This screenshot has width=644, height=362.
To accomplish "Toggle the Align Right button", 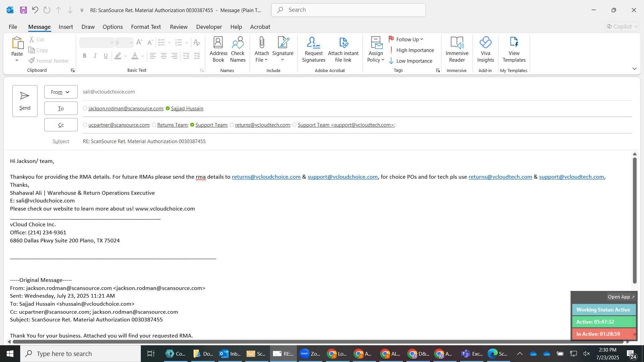I will coord(174,56).
